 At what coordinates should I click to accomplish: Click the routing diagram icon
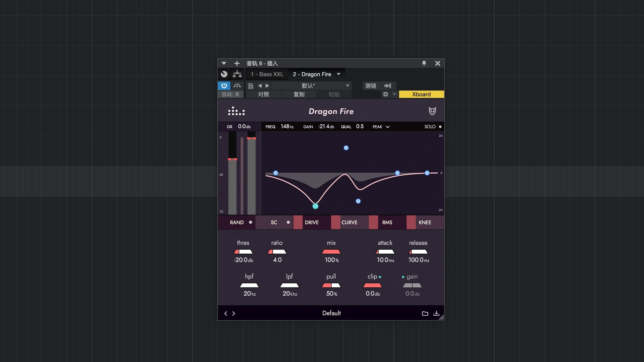pyautogui.click(x=237, y=74)
